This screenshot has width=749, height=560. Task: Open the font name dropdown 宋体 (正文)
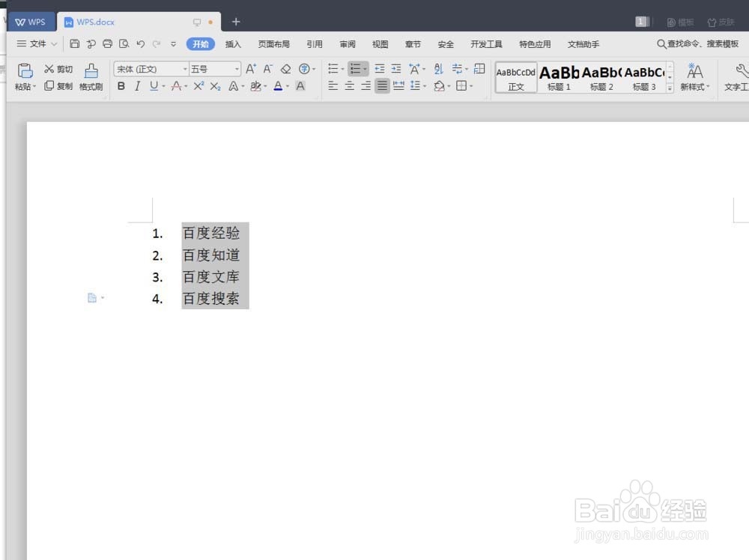click(151, 69)
